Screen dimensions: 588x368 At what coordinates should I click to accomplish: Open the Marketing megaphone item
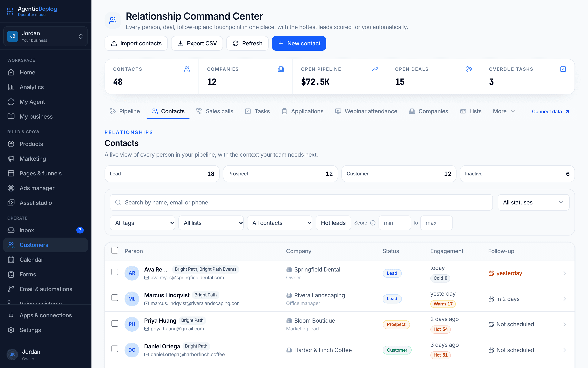(x=46, y=159)
